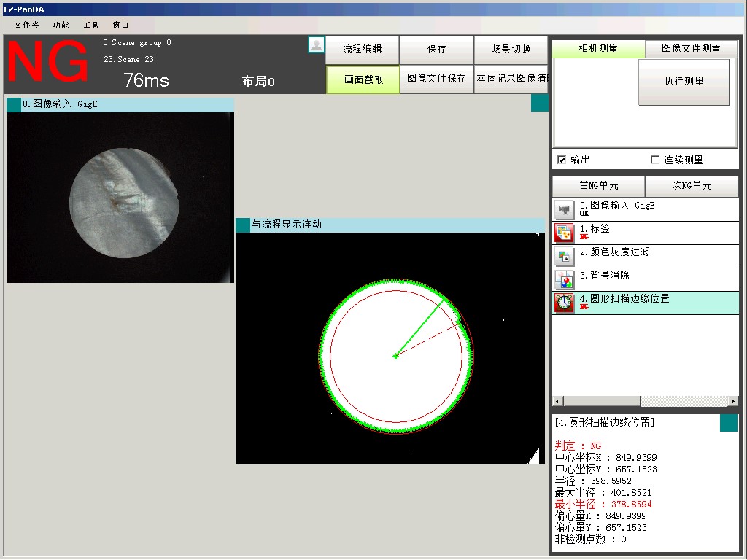Enable the 连续测量 checkbox
The height and width of the screenshot is (560, 747).
click(655, 160)
